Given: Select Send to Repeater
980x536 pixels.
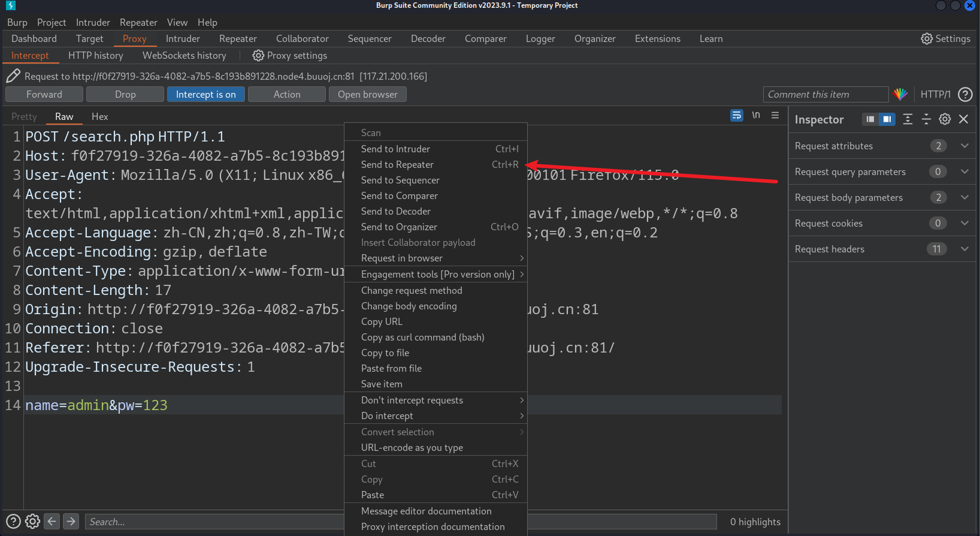Looking at the screenshot, I should [x=435, y=164].
